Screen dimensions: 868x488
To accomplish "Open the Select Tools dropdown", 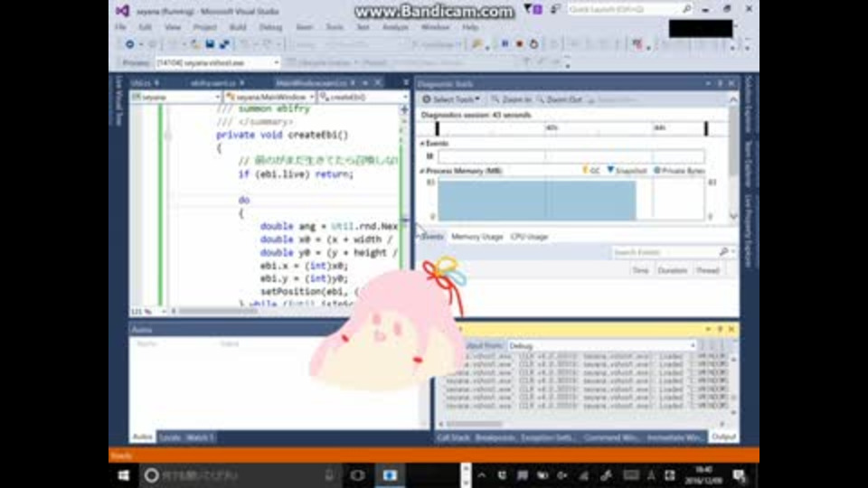I will pos(451,99).
